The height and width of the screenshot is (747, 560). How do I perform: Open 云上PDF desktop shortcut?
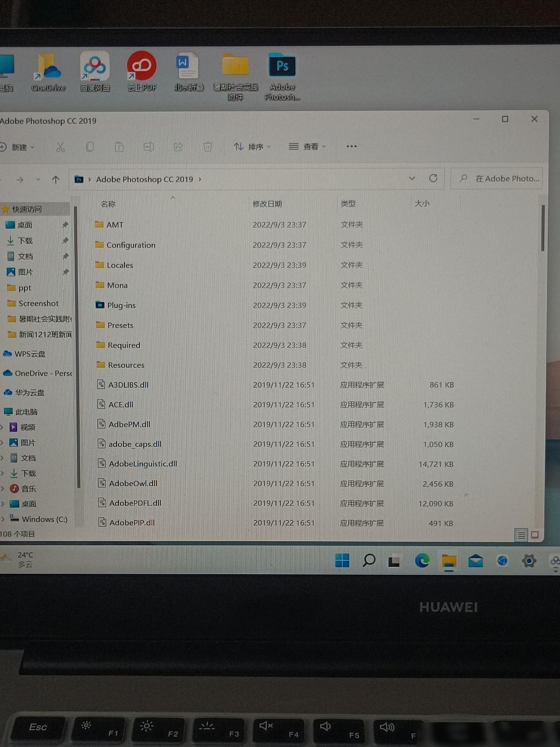tap(142, 72)
